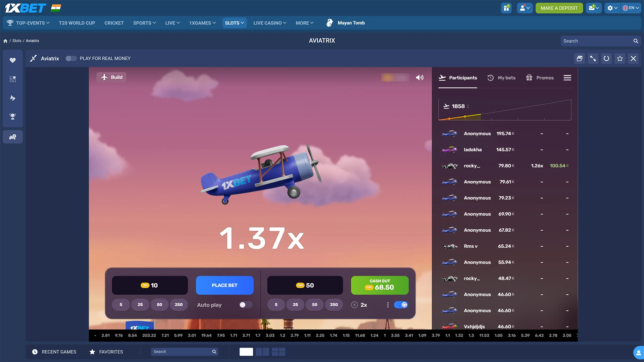This screenshot has width=644, height=362.
Task: Open the language selector dropdown
Action: 631,8
